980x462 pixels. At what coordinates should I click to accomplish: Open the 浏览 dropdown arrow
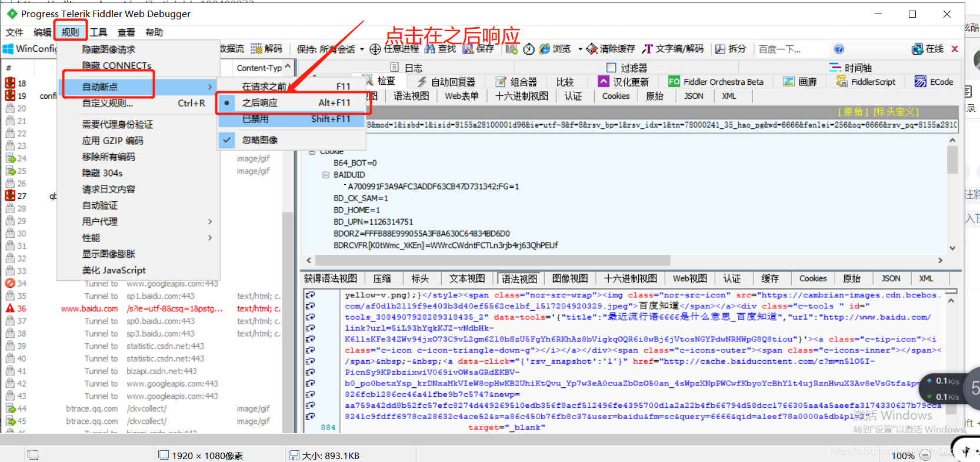click(x=580, y=49)
